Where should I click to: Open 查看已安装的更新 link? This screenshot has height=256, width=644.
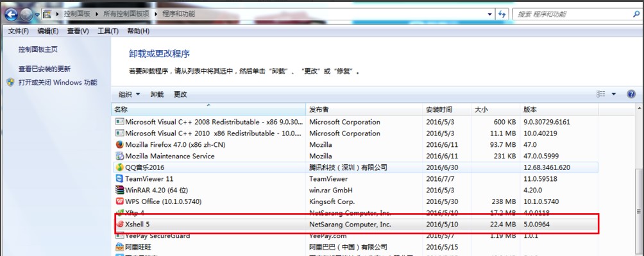pos(44,69)
